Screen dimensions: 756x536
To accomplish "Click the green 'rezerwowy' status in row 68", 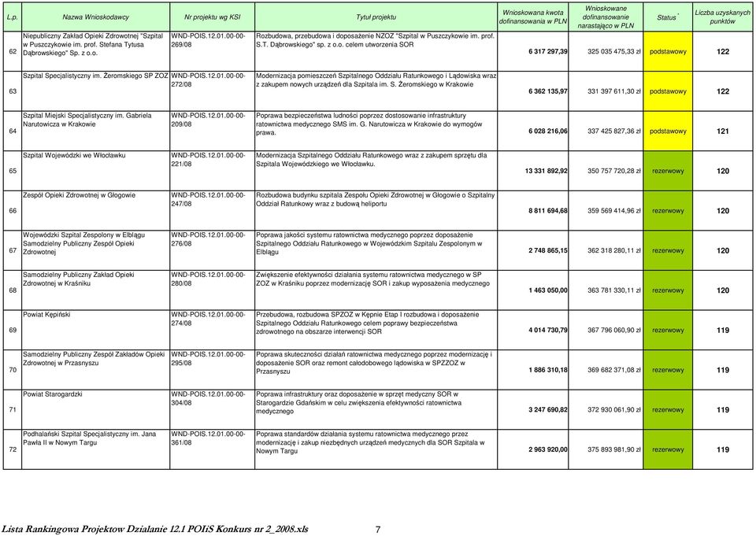I will 668,290.
